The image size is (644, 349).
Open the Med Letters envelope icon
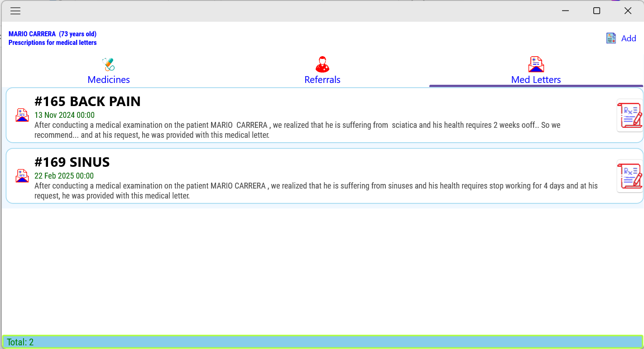(x=536, y=63)
